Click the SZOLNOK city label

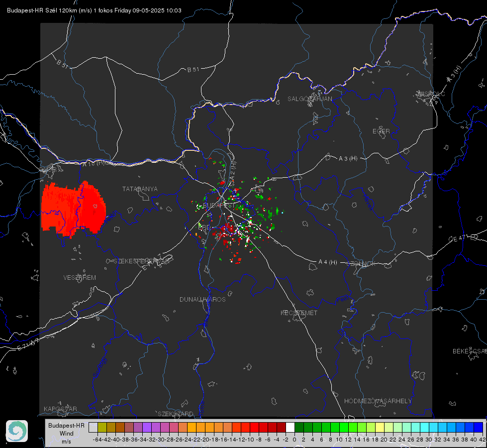[x=361, y=264]
